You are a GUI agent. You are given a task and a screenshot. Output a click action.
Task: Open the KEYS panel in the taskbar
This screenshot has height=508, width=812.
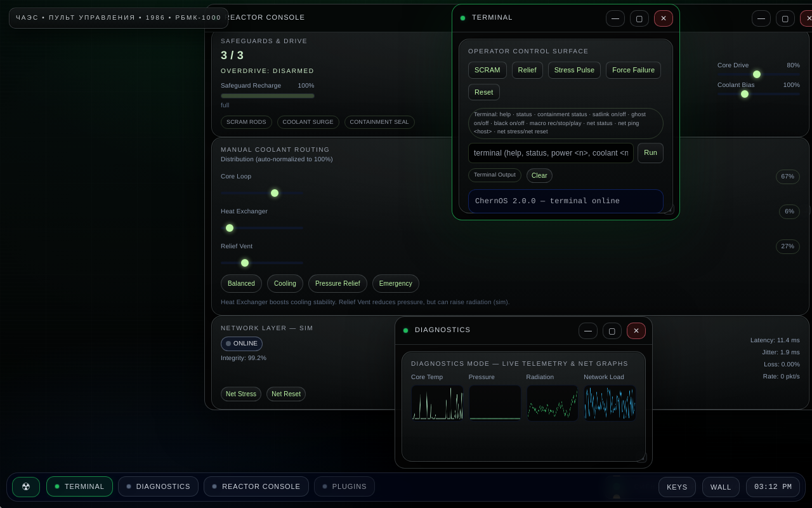tap(677, 487)
